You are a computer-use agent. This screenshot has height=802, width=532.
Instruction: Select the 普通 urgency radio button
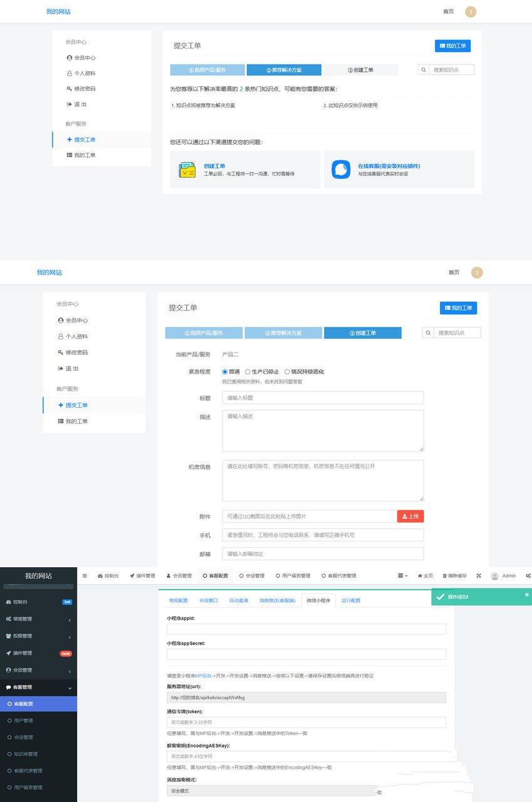(x=225, y=371)
